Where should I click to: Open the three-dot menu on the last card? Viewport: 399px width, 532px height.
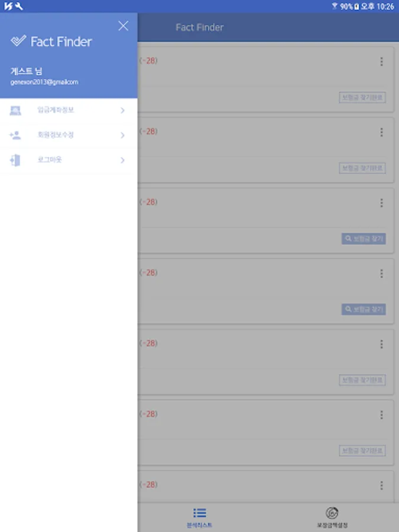point(381,485)
